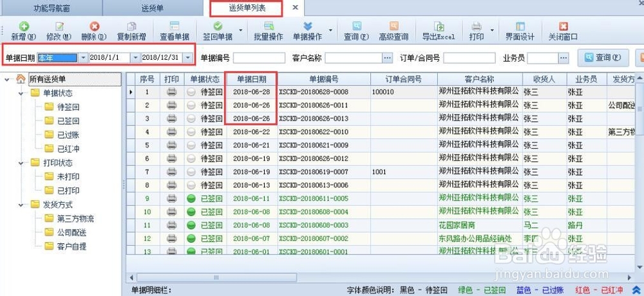The image size is (644, 296).
Task: Select the 送货单列表 tab
Action: pyautogui.click(x=247, y=8)
